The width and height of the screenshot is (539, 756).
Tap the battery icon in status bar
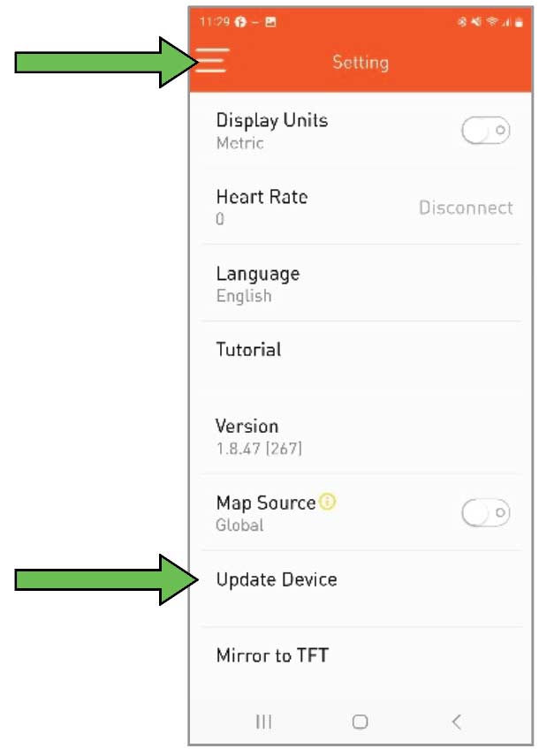[519, 22]
